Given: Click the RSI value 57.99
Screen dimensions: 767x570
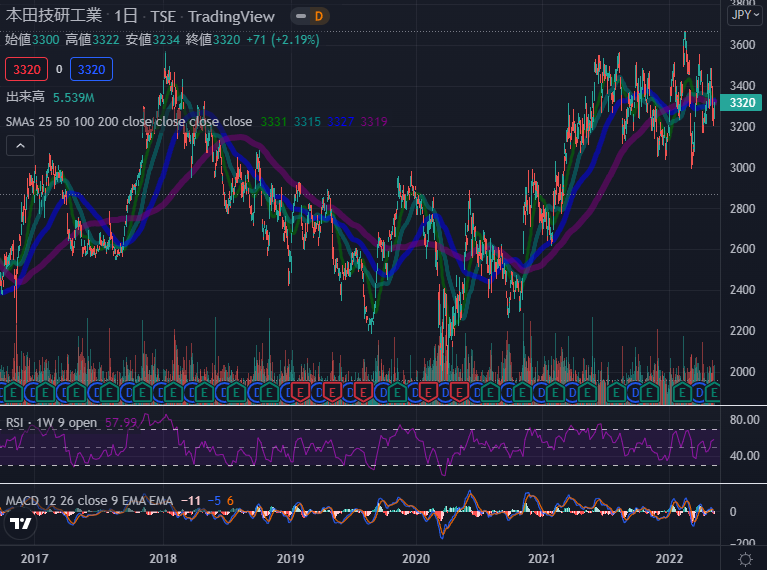Looking at the screenshot, I should coord(121,423).
